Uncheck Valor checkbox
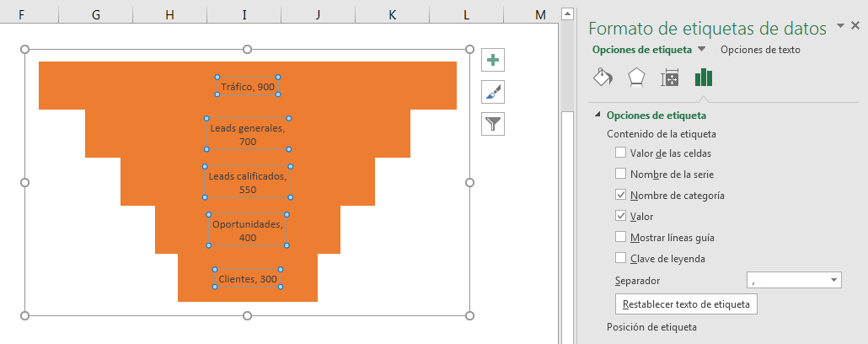This screenshot has height=344, width=868. click(x=620, y=216)
